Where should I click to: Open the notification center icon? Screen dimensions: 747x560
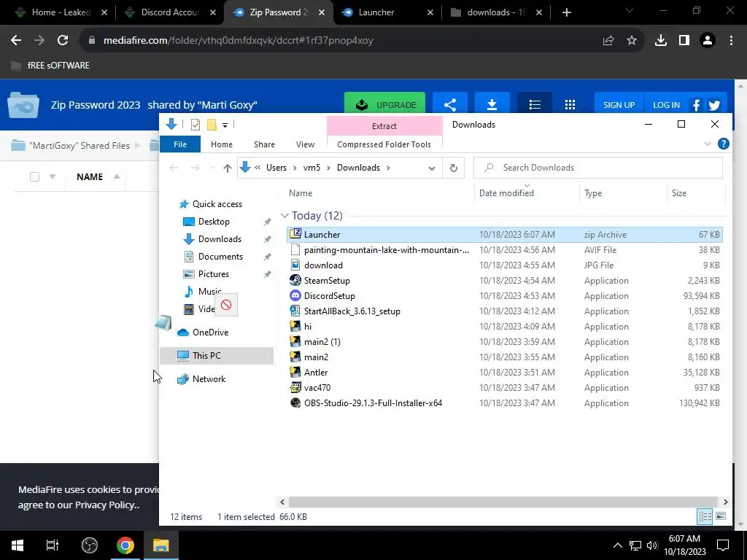[x=723, y=545]
